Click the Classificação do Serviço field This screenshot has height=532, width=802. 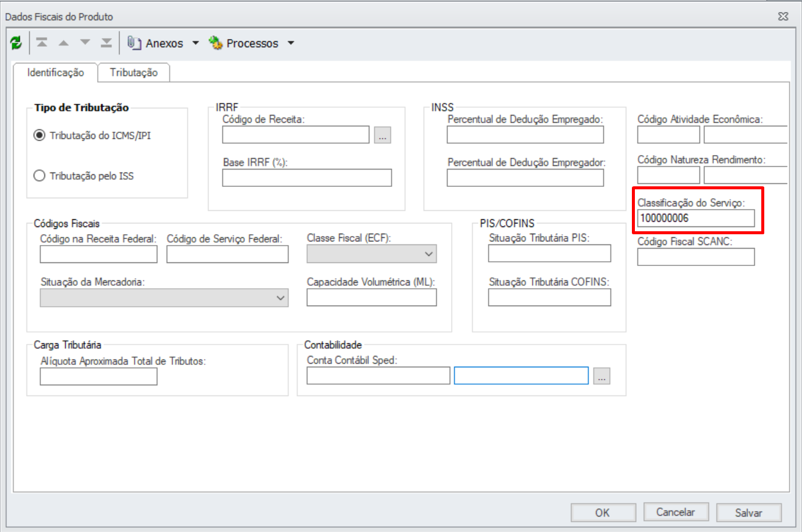click(696, 218)
